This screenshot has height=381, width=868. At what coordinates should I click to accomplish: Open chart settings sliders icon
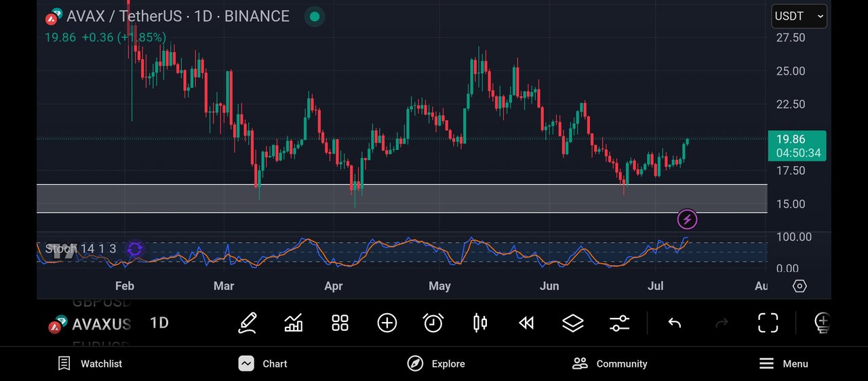(x=619, y=323)
